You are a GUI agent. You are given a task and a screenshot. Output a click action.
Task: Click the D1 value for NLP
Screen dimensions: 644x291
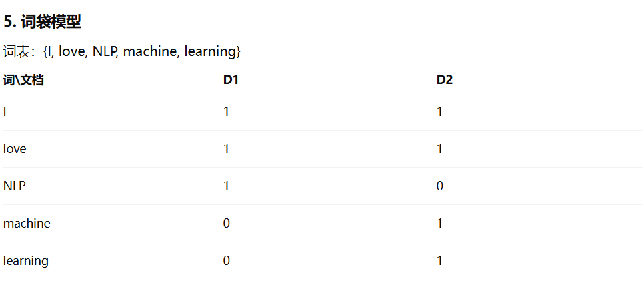pos(227,186)
